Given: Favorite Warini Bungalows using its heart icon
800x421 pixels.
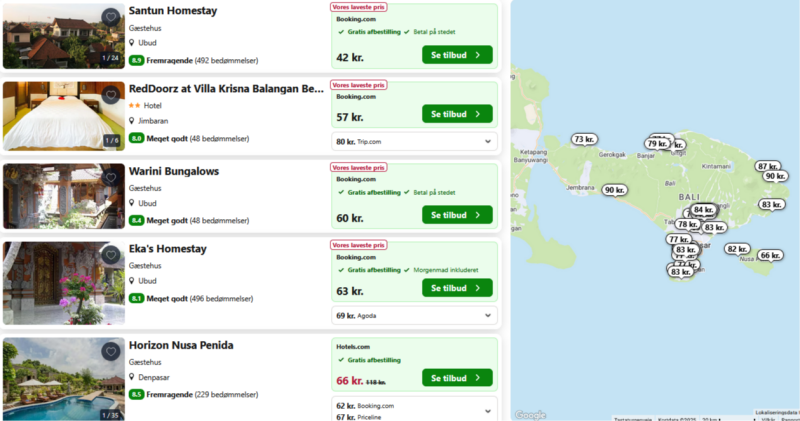Looking at the screenshot, I should (x=110, y=177).
